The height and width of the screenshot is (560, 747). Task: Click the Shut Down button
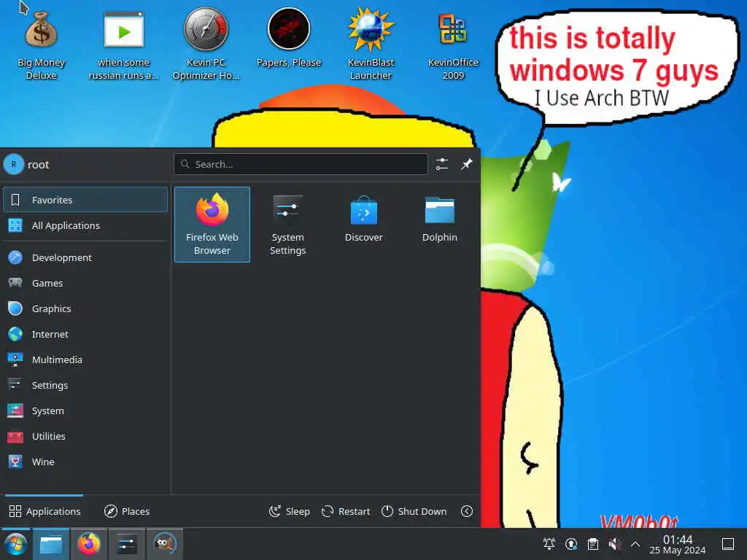(x=414, y=511)
